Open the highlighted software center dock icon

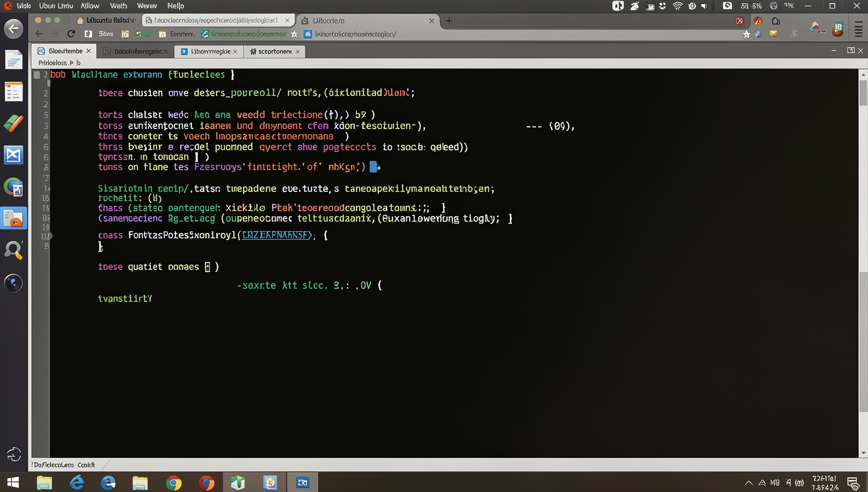click(14, 218)
